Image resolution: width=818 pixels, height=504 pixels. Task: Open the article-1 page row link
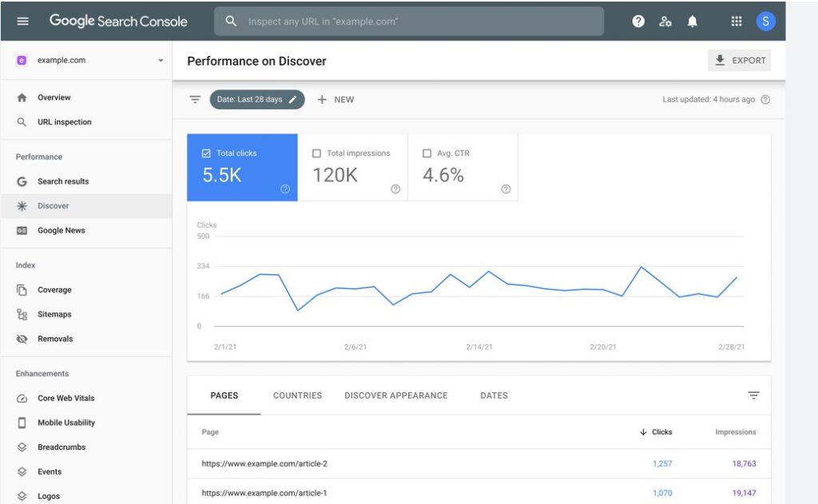264,493
